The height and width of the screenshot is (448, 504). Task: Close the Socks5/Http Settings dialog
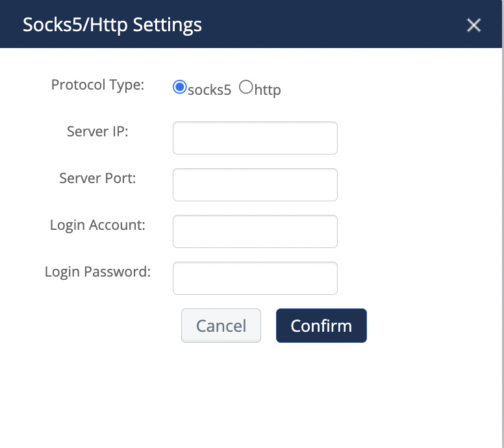[x=474, y=25]
